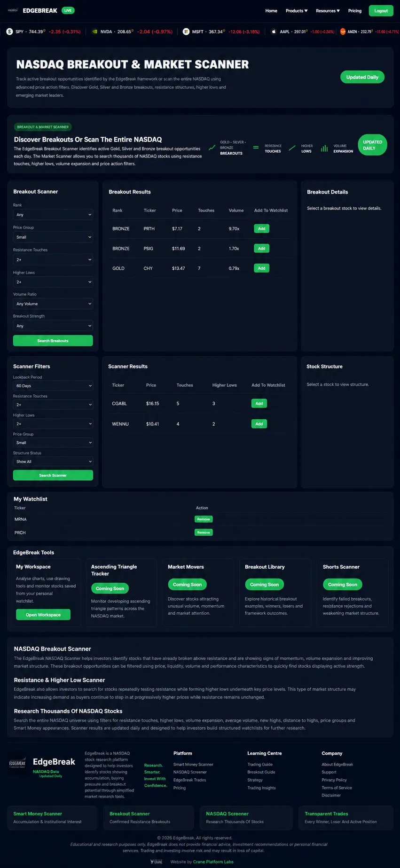Click the Open Workspace button
Viewport: 400px width, 868px height.
43,615
